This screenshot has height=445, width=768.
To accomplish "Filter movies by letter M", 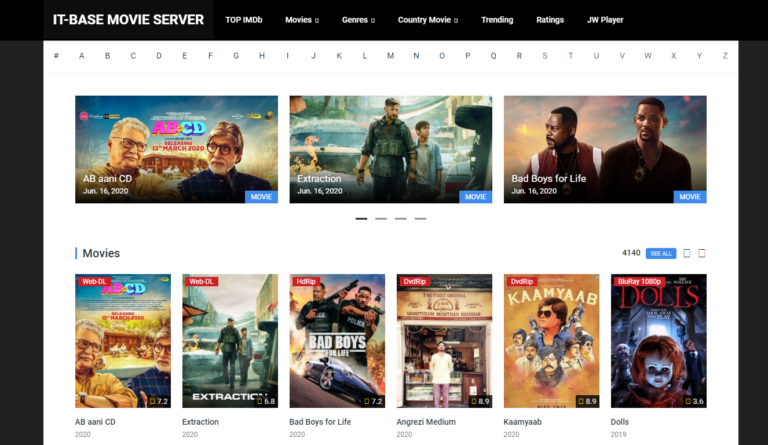I will click(390, 56).
